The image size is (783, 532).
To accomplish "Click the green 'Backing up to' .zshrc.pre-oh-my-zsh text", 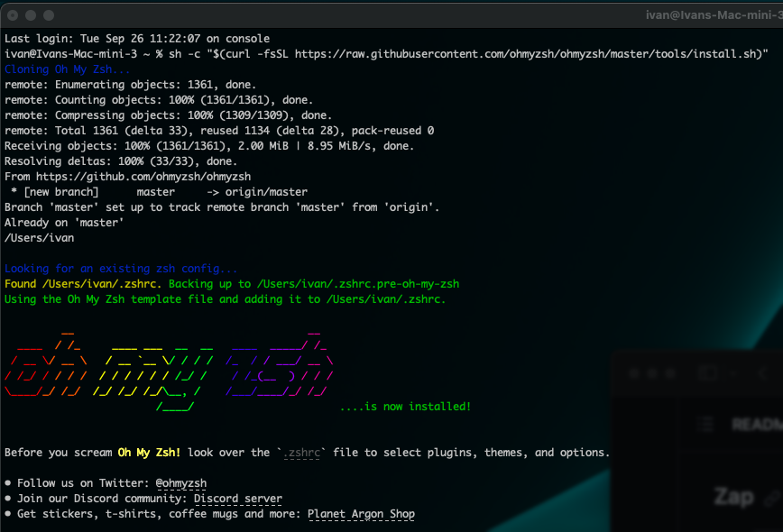I will (x=314, y=284).
